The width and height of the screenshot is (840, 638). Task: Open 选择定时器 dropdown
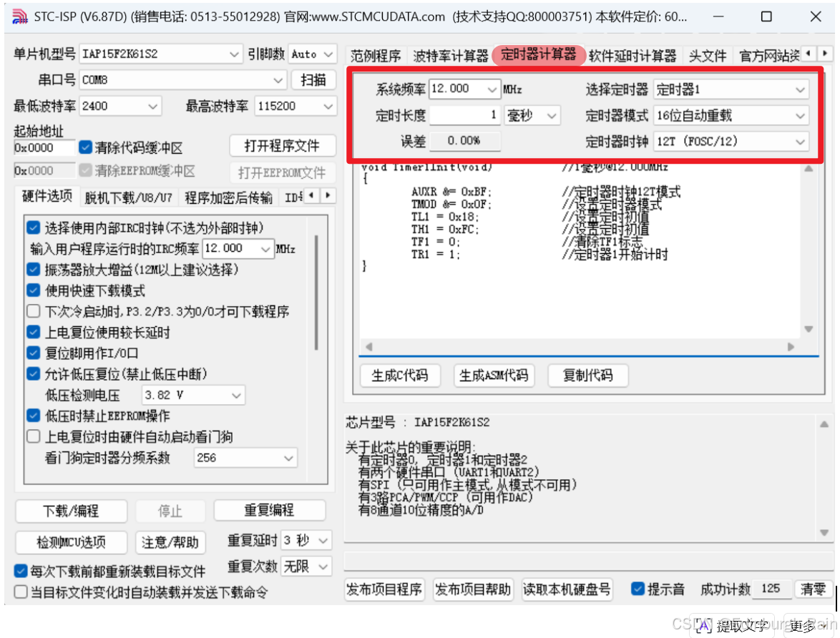coord(731,89)
